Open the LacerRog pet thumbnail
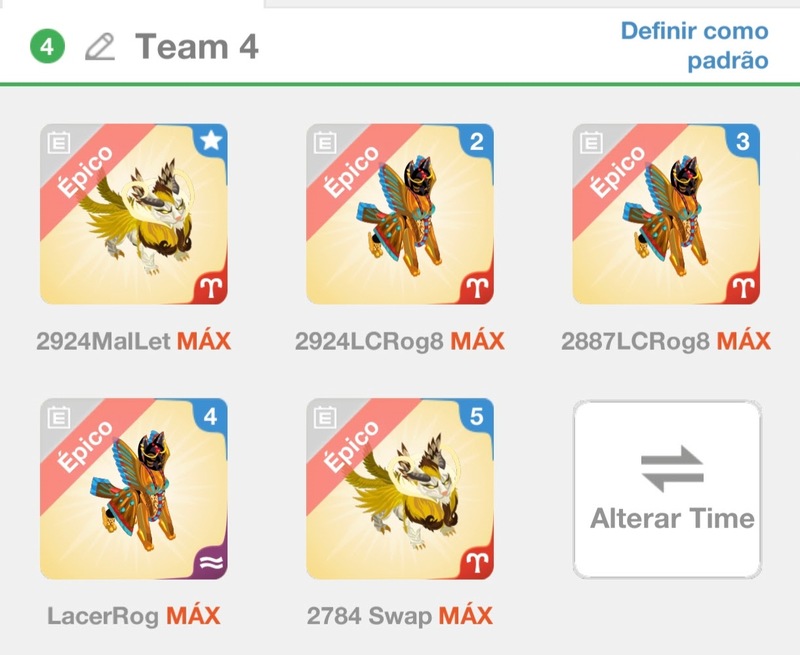Screen dimensions: 800x655 (134, 489)
